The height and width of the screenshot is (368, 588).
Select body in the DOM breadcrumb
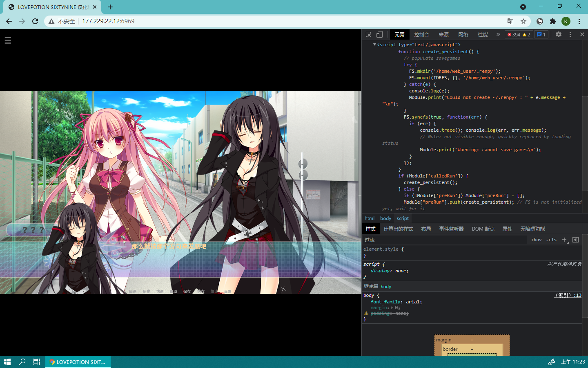(x=385, y=218)
